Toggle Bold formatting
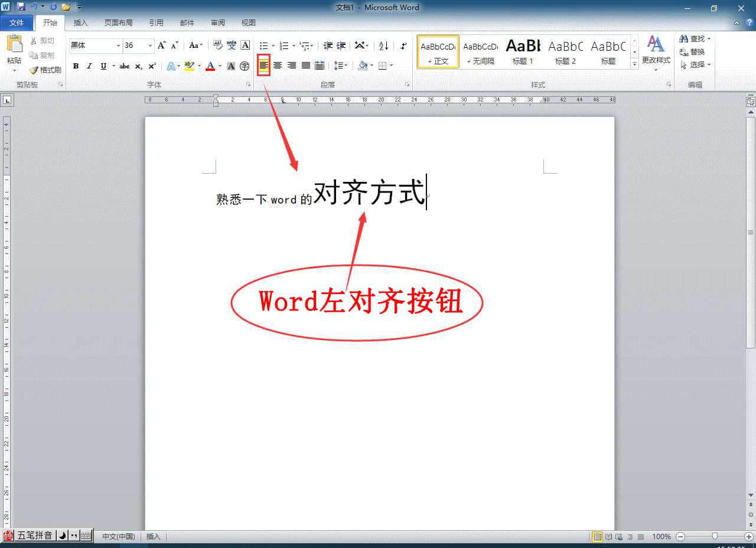Viewport: 756px width, 548px height. 76,66
